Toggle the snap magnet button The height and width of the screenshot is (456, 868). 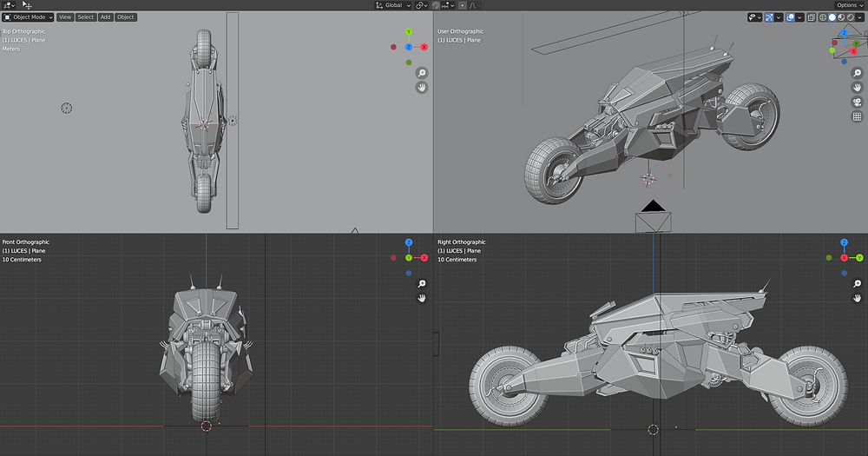[436, 5]
